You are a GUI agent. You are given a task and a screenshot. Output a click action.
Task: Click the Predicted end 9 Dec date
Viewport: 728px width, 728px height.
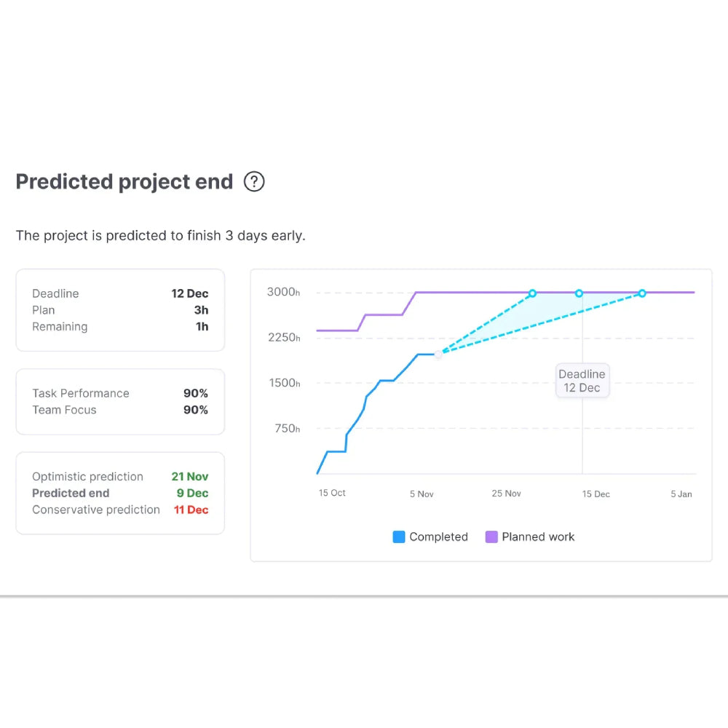pyautogui.click(x=192, y=494)
